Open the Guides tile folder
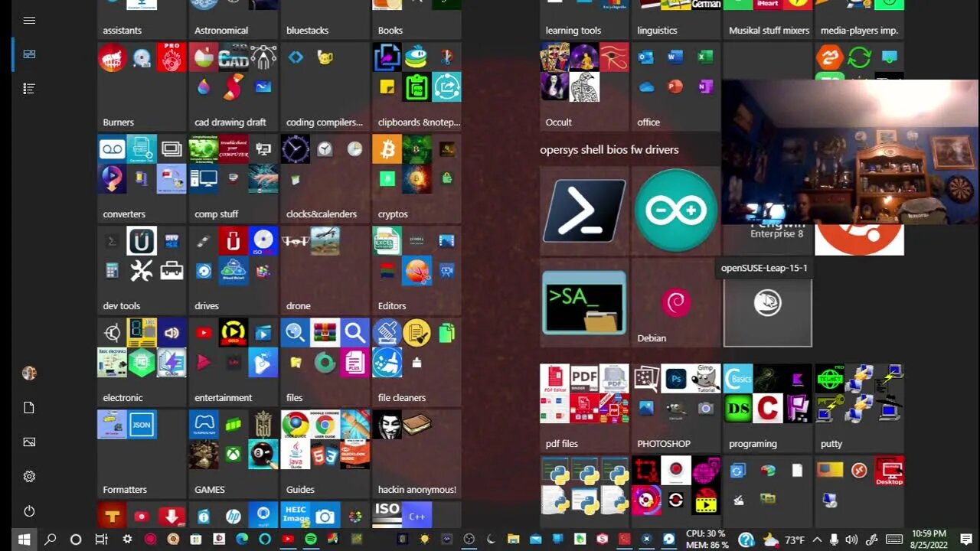Screen dimensions: 980x551 325,453
